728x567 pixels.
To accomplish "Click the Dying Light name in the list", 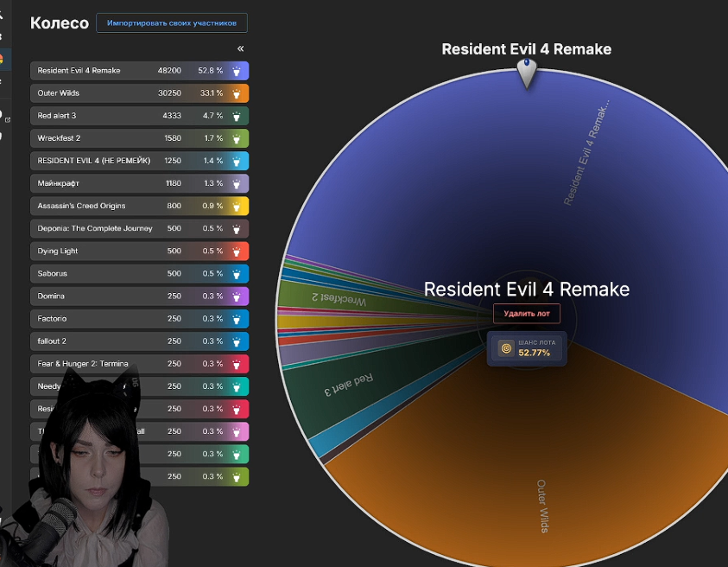I will pos(58,251).
